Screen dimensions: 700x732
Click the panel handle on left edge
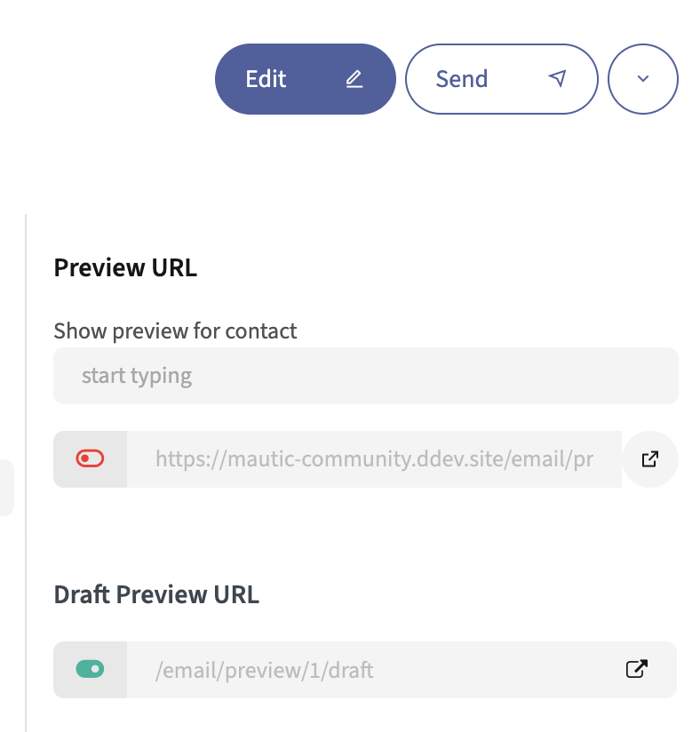click(x=6, y=488)
